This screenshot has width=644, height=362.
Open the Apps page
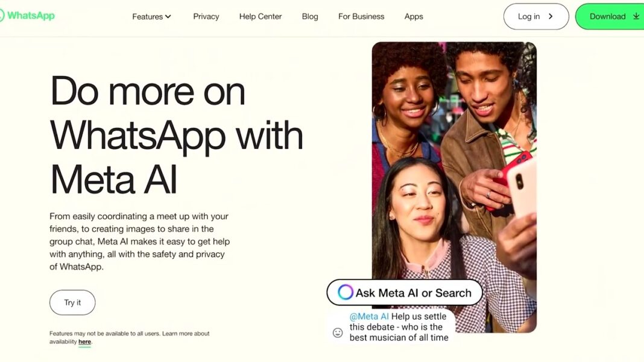click(414, 16)
